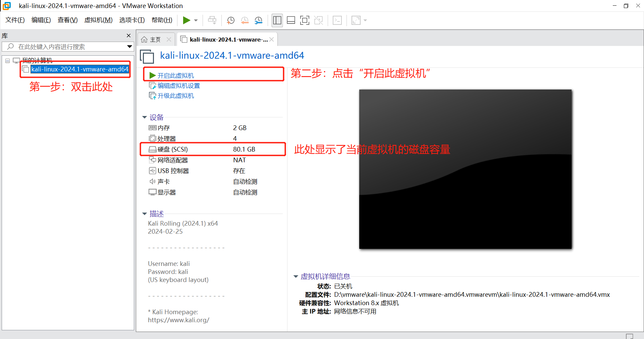Click the VM icon beside the page title
Screen dimensions: 644x339
tap(147, 56)
